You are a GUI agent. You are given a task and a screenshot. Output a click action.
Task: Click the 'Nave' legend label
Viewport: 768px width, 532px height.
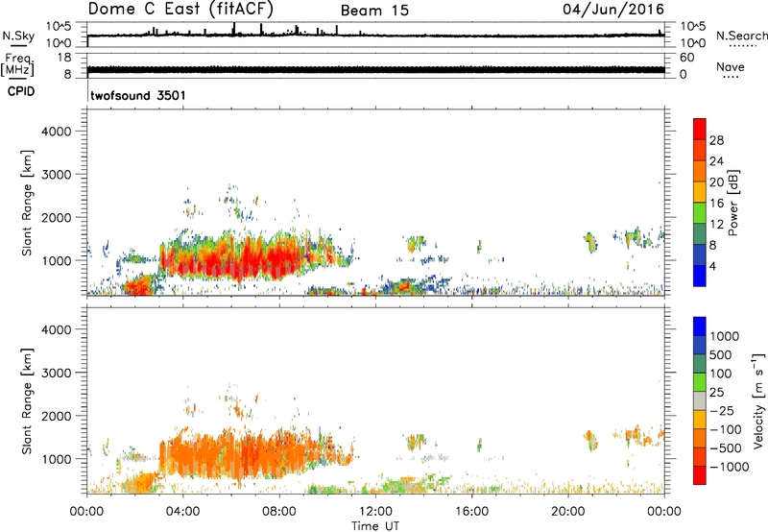coord(731,66)
